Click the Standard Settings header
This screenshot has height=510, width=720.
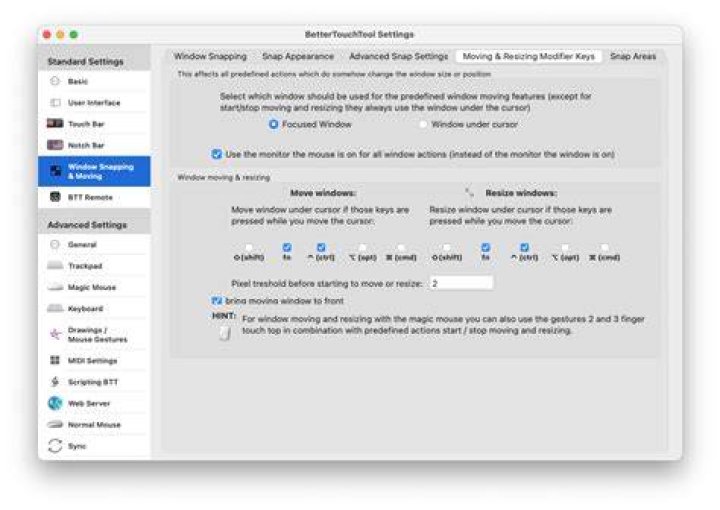pos(85,61)
